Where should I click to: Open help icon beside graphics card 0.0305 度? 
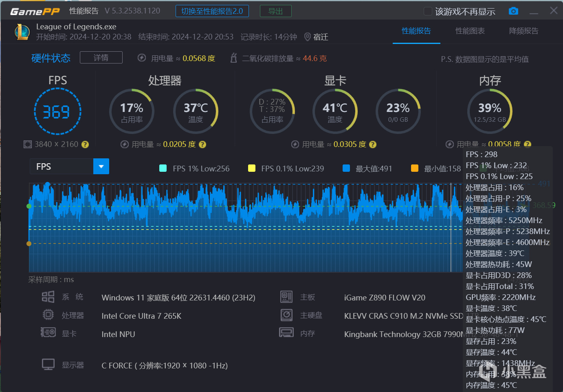(x=373, y=144)
